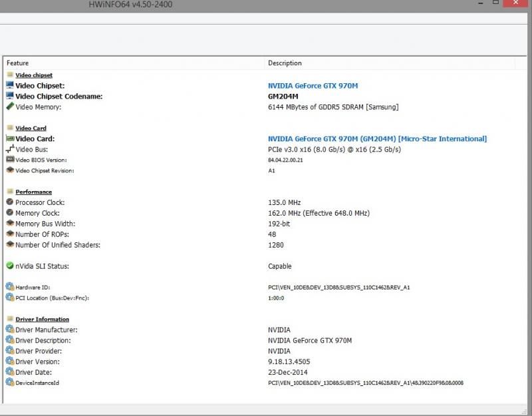The height and width of the screenshot is (416, 532).
Task: Click the HWiNFO64 v4.50-2400 title bar text
Action: tap(130, 5)
